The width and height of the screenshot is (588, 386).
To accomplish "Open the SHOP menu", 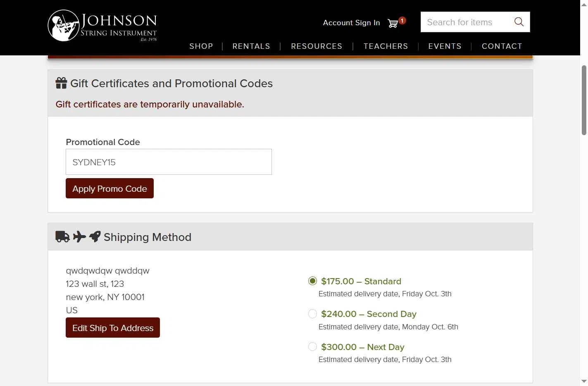I will coord(201,46).
